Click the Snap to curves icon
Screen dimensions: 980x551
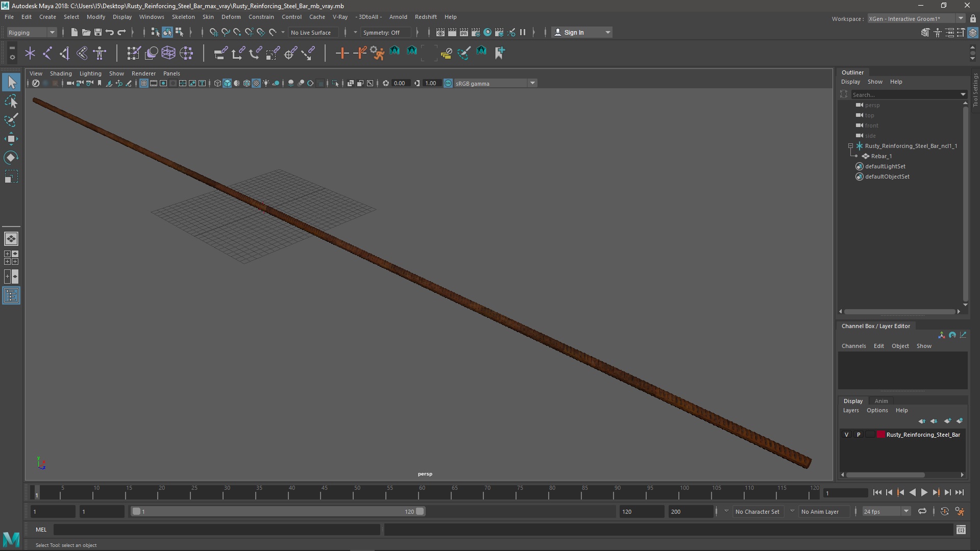point(226,32)
